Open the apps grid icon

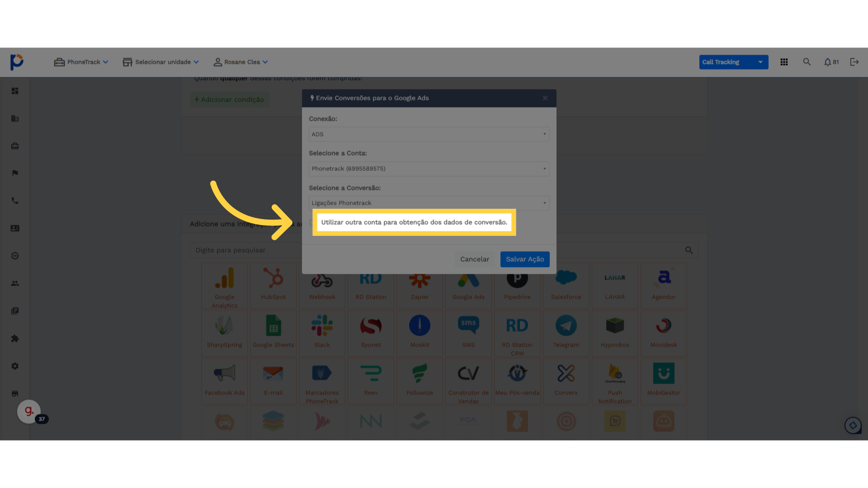pyautogui.click(x=784, y=62)
